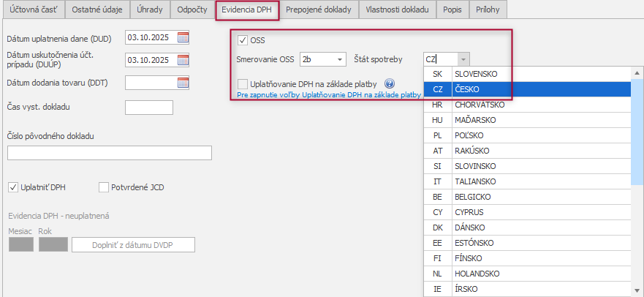Switch to the Účtovná časť tab
Viewport: 644px width, 297px height.
pyautogui.click(x=32, y=10)
